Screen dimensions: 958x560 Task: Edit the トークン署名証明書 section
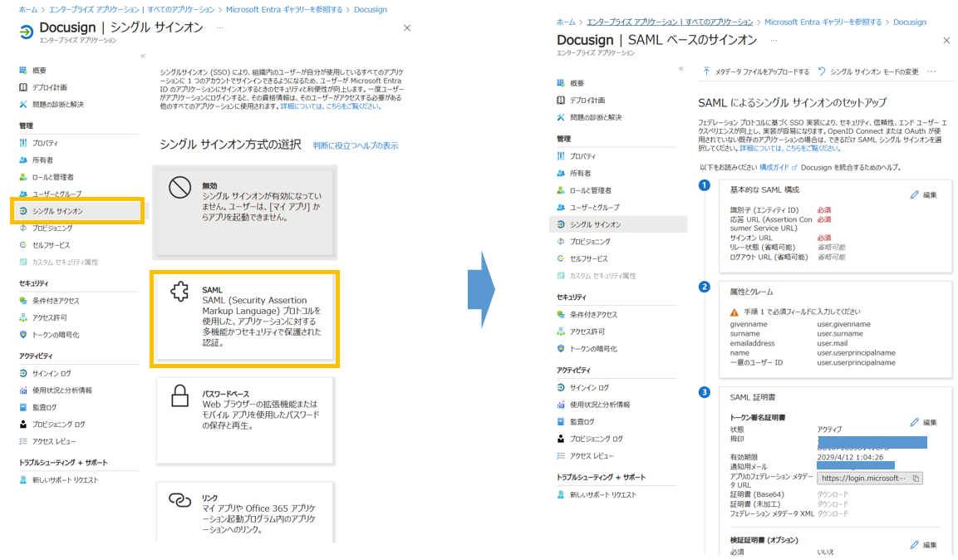click(924, 423)
